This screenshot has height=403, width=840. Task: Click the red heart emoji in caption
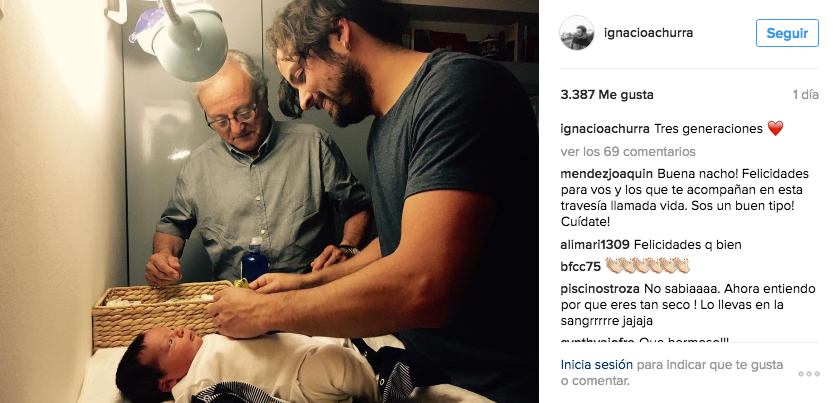pos(775,129)
